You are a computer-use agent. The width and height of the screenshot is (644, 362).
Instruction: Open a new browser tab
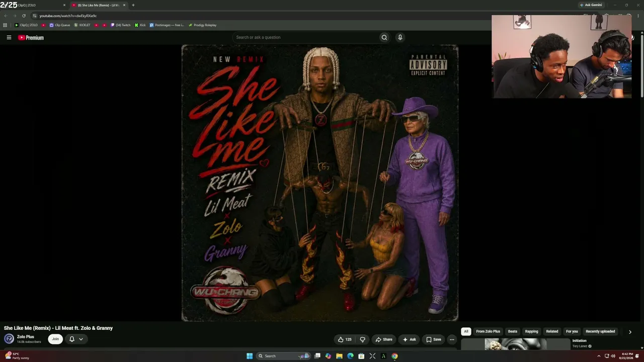click(133, 5)
